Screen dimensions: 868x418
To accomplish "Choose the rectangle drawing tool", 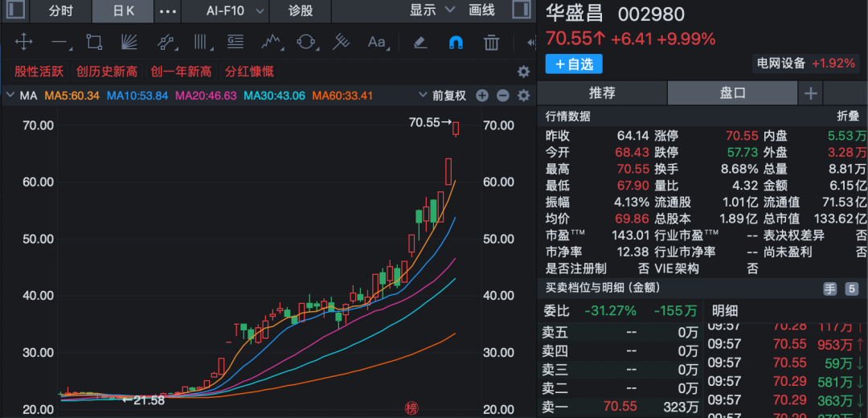I will 94,42.
